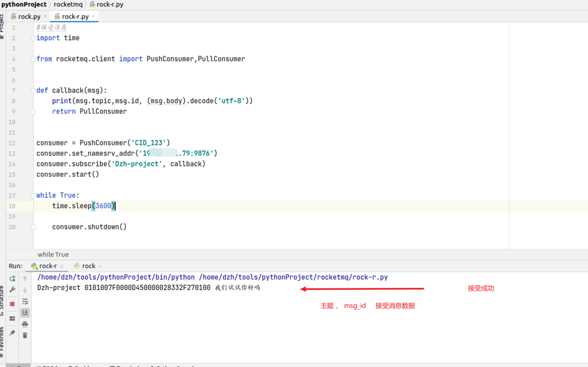The width and height of the screenshot is (588, 367).
Task: Rerun the rock-r script
Action: coord(12,278)
